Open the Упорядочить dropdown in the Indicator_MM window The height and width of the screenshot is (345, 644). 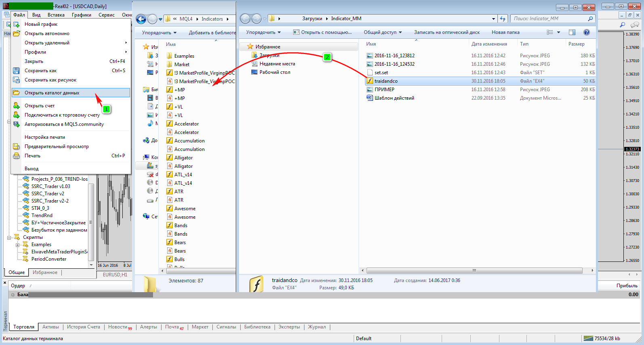click(263, 32)
